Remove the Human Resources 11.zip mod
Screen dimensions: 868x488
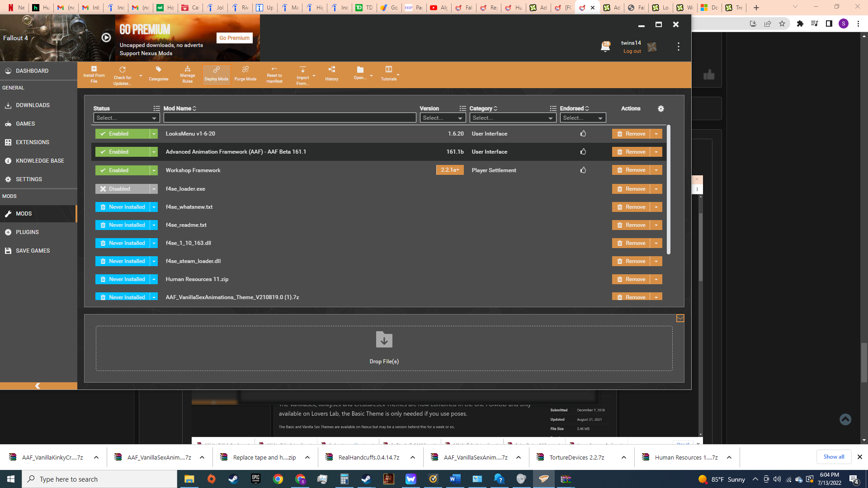tap(631, 279)
